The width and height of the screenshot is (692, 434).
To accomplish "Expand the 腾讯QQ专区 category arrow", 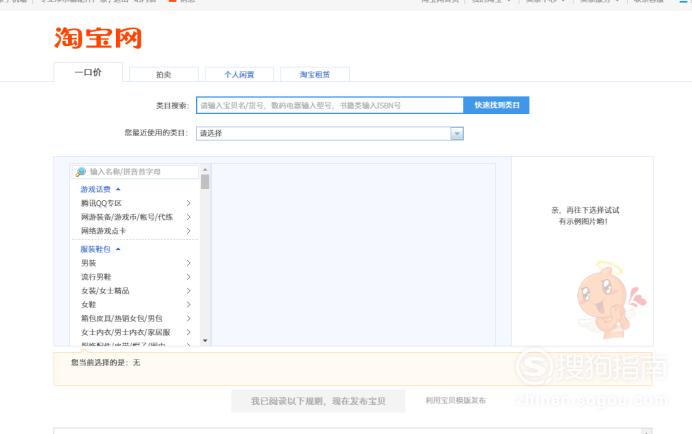I will point(188,203).
